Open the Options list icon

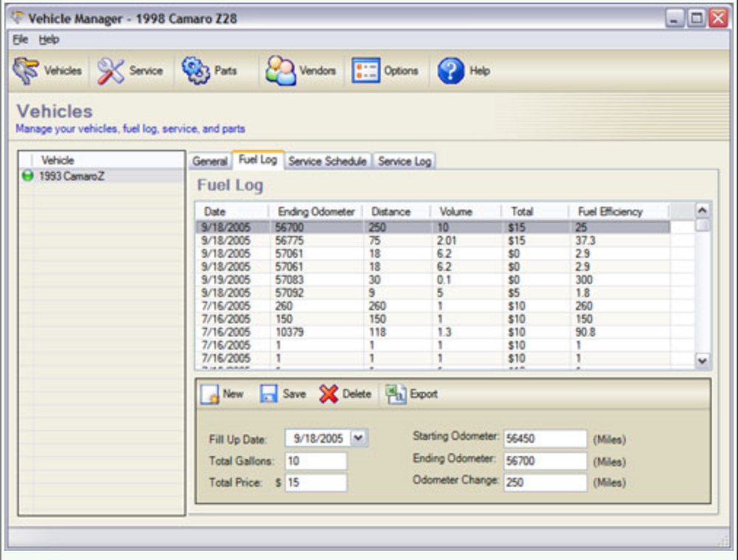(366, 71)
